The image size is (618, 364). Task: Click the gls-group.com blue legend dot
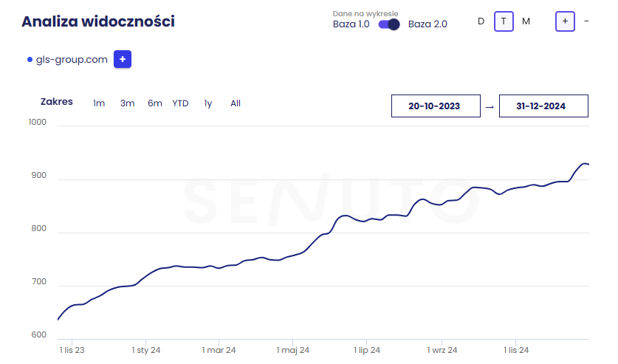click(30, 60)
